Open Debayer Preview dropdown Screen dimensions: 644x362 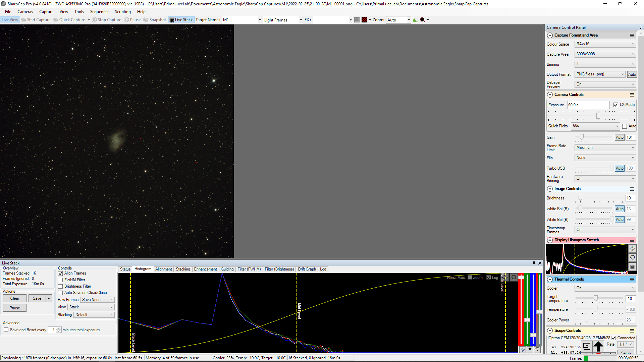tap(605, 84)
